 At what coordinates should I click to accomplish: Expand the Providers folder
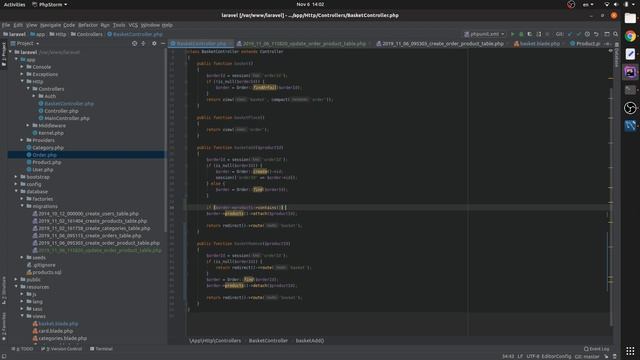22,140
